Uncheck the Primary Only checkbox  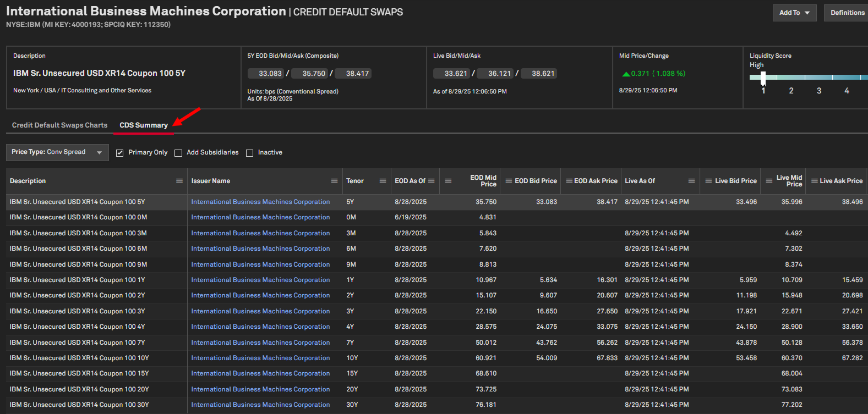click(x=120, y=153)
